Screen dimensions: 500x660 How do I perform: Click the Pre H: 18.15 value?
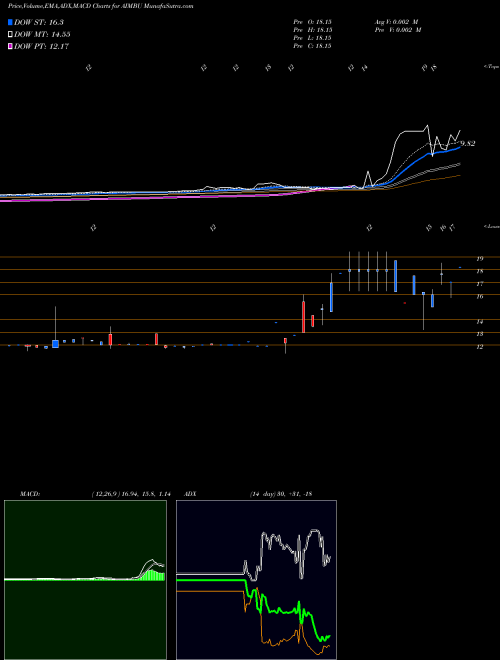pyautogui.click(x=312, y=30)
